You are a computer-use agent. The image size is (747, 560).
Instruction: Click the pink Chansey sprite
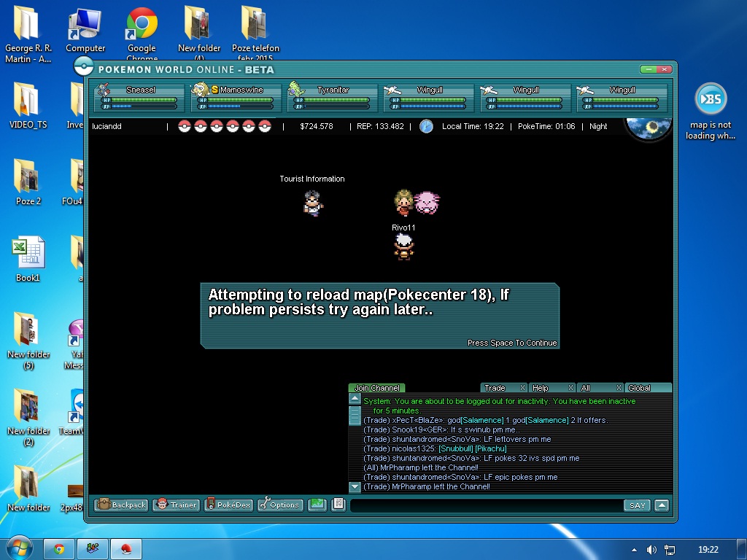(427, 203)
